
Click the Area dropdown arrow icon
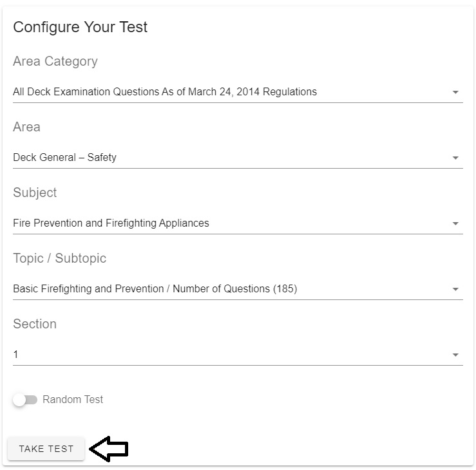pyautogui.click(x=455, y=158)
